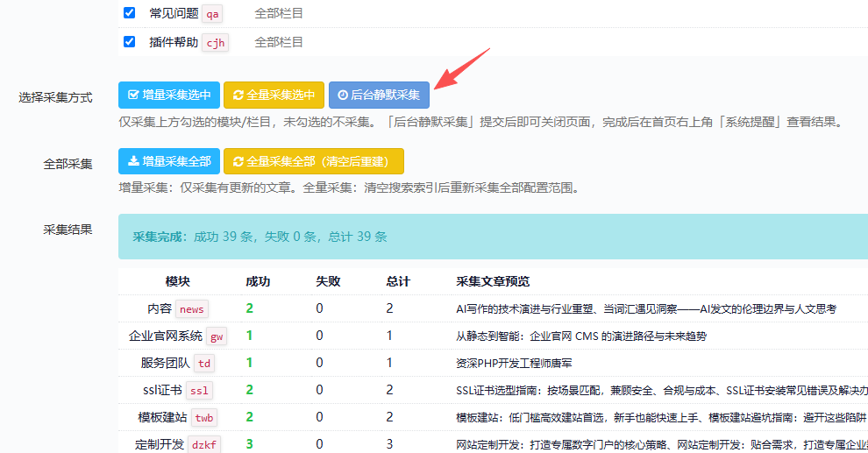Uncheck the 插件帮助 cjh checkbox
The height and width of the screenshot is (453, 868).
pos(129,41)
